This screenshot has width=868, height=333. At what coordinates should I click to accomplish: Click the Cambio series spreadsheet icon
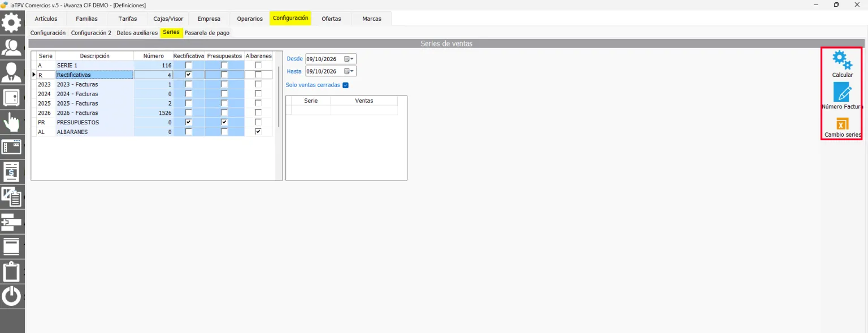tap(842, 124)
